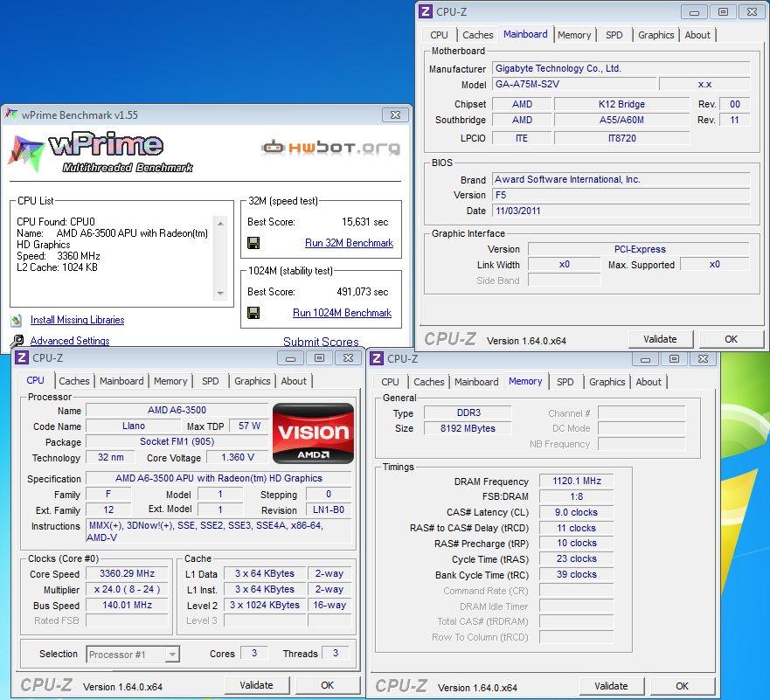Click the memory Size 8192 MBytes field

pyautogui.click(x=468, y=428)
